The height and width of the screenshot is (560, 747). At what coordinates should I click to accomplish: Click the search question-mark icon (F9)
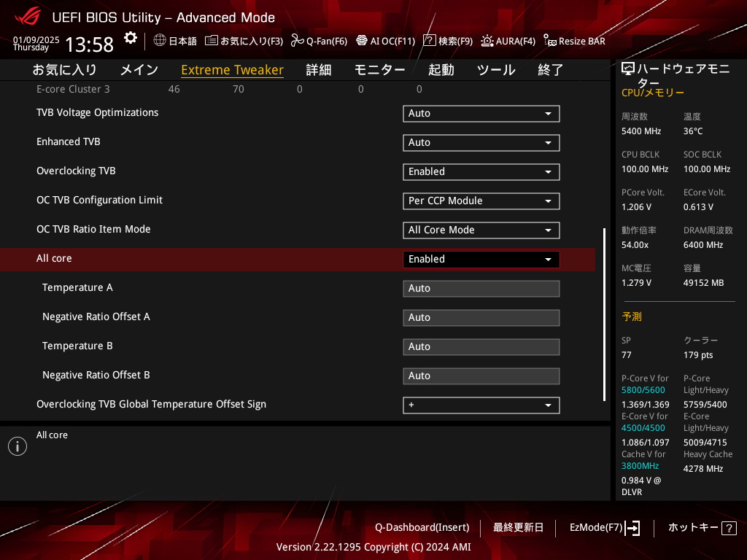pos(430,41)
